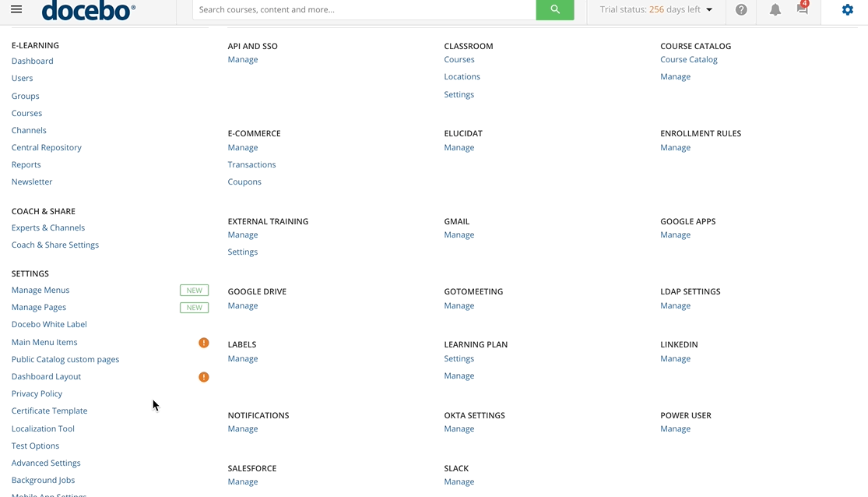Manage Learning Plan
868x497 pixels.
click(x=459, y=376)
